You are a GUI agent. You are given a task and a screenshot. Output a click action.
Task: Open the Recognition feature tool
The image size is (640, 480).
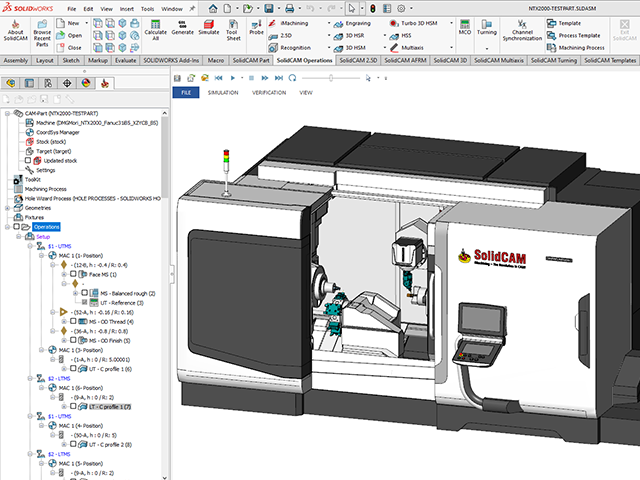(289, 48)
